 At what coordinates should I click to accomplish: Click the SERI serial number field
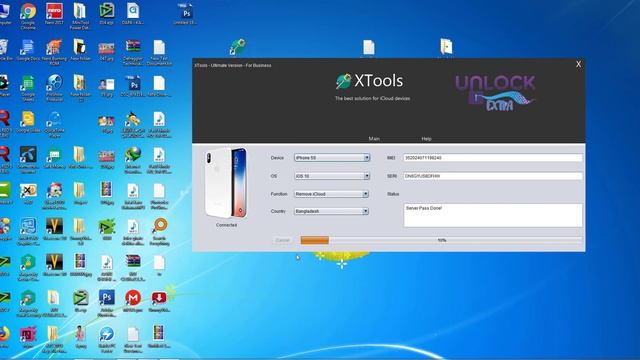click(x=493, y=176)
